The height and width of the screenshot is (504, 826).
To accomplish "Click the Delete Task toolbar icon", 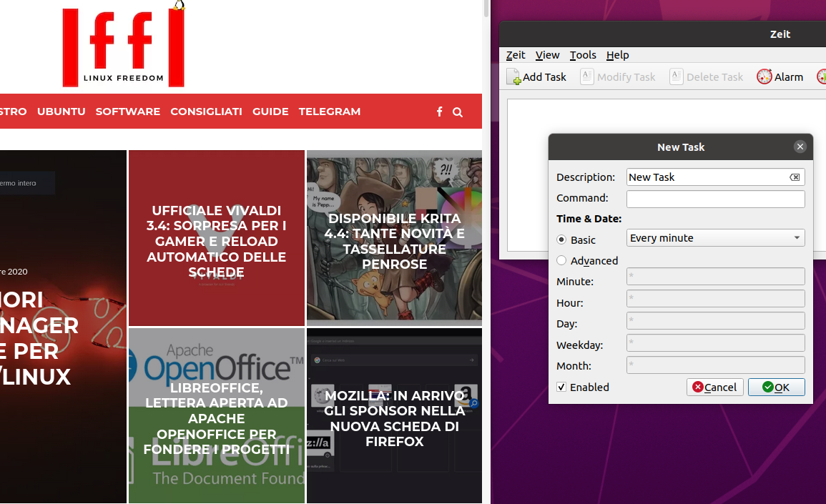I will point(707,77).
